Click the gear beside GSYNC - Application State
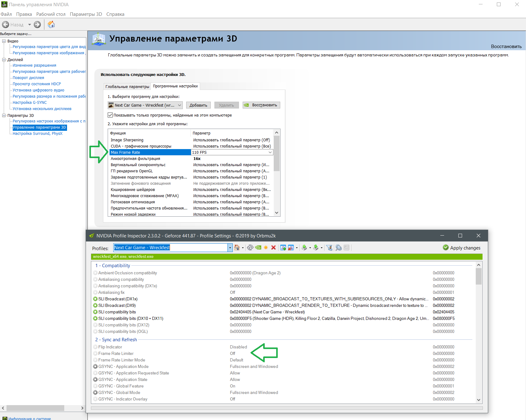Image resolution: width=526 pixels, height=420 pixels. (95, 380)
